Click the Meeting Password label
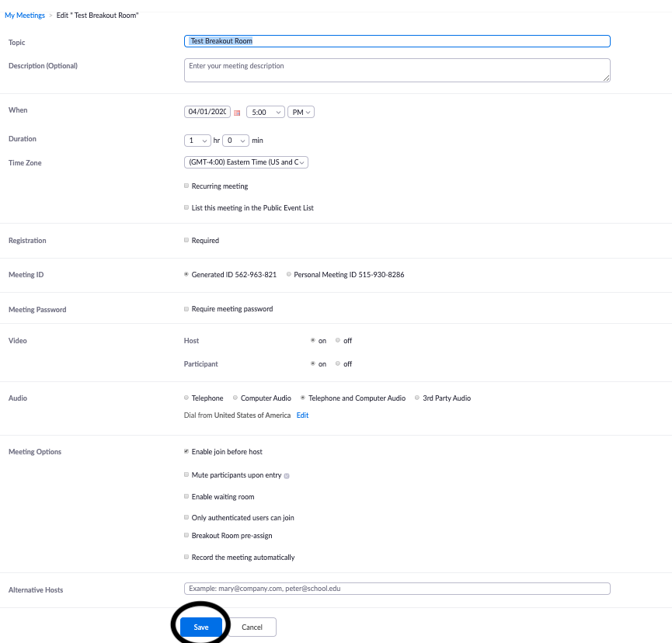This screenshot has height=643, width=672. pos(37,309)
